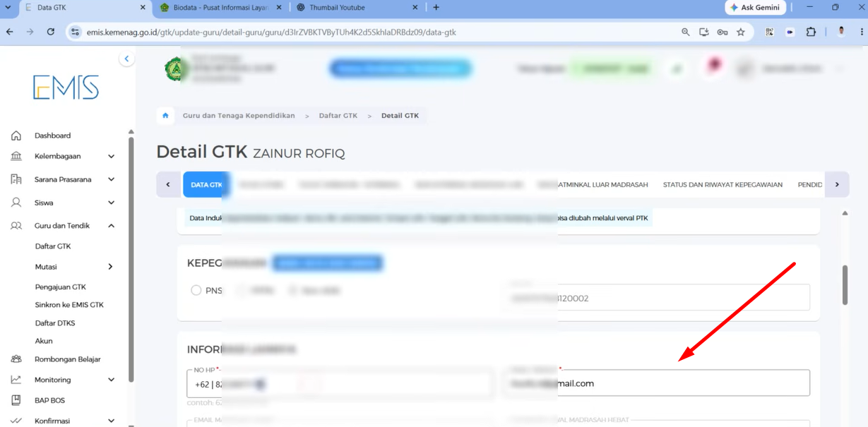Open the site information icon in address bar
The image size is (868, 427).
[x=76, y=32]
